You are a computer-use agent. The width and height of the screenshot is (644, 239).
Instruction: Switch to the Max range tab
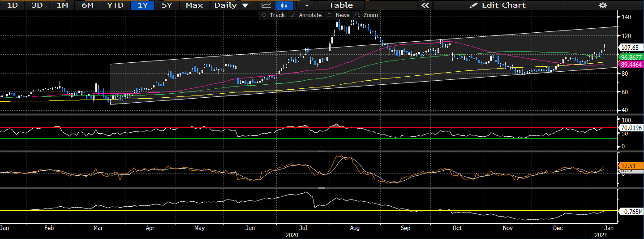[x=194, y=5]
